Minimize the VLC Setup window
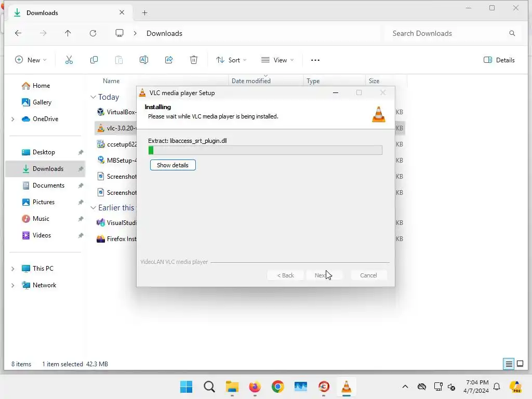532x399 pixels. click(x=336, y=92)
